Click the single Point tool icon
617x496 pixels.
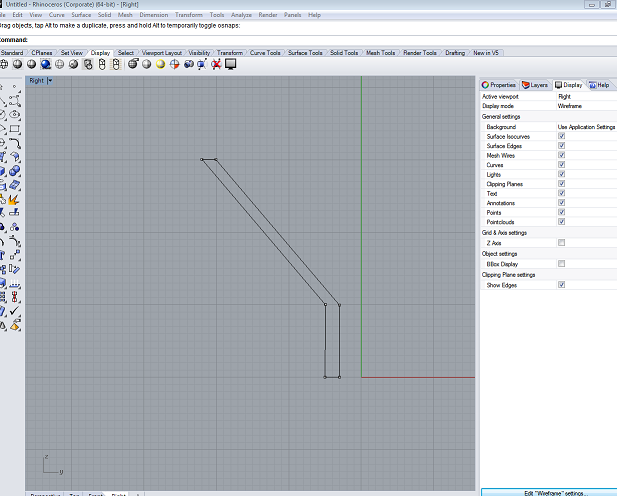pos(15,86)
